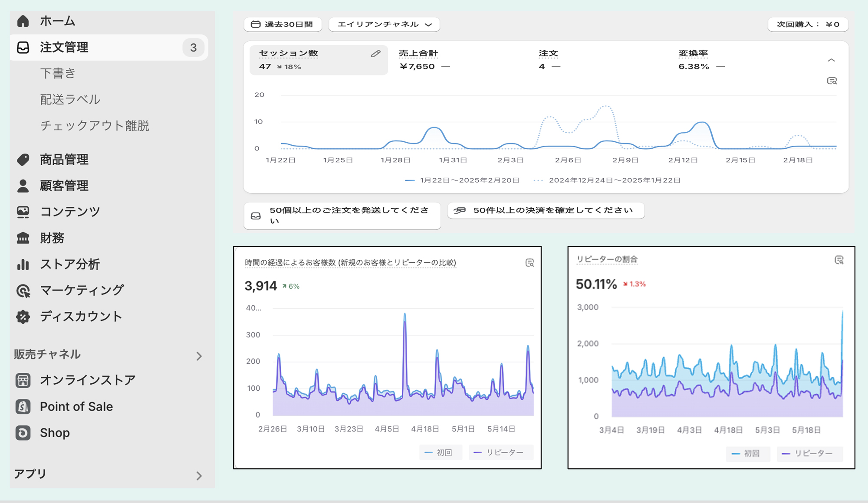Click calendar icon in 過去30日間 button

pyautogui.click(x=256, y=24)
